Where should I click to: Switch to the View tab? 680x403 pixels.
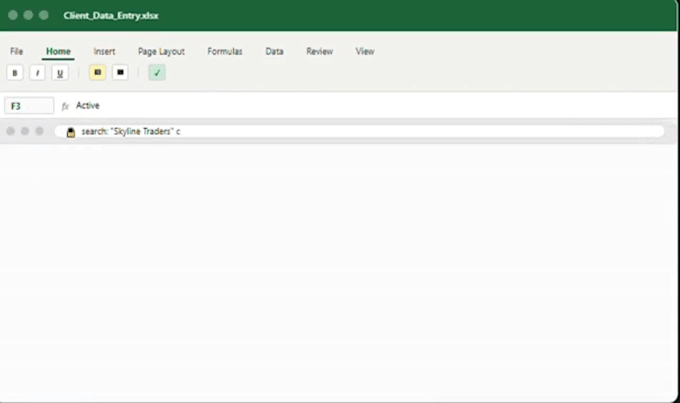tap(365, 51)
